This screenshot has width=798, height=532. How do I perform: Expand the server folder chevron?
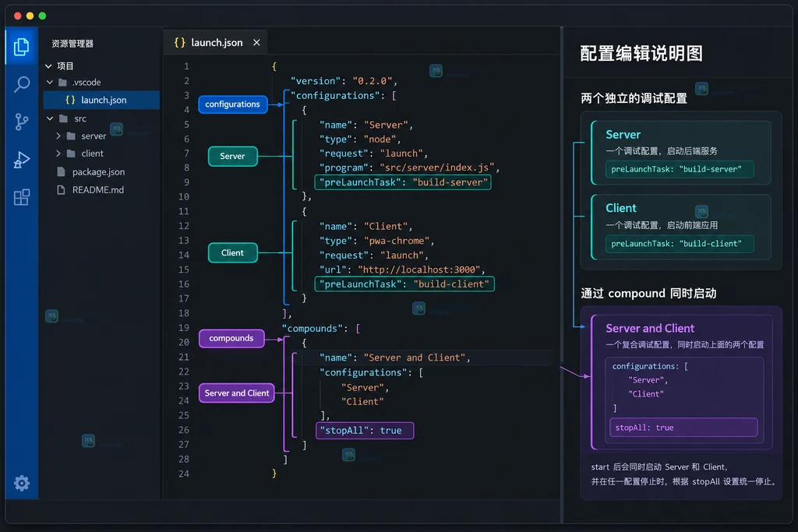tap(58, 136)
